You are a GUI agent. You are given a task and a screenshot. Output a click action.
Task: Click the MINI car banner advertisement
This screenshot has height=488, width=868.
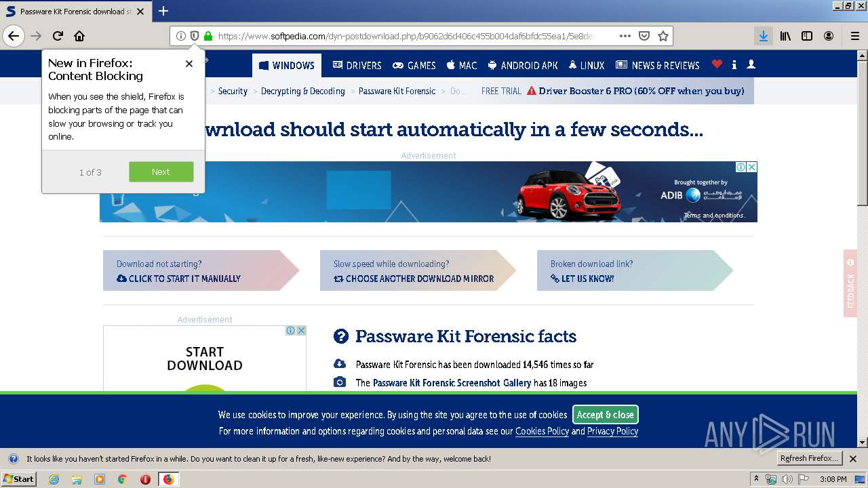coord(429,192)
